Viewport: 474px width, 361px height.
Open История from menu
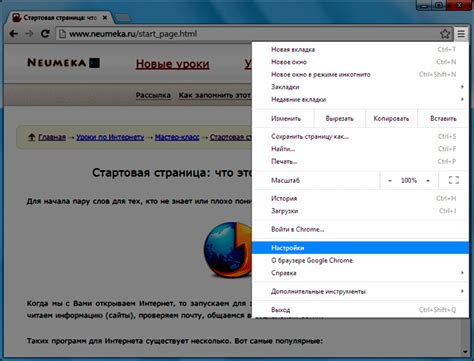pyautogui.click(x=360, y=198)
